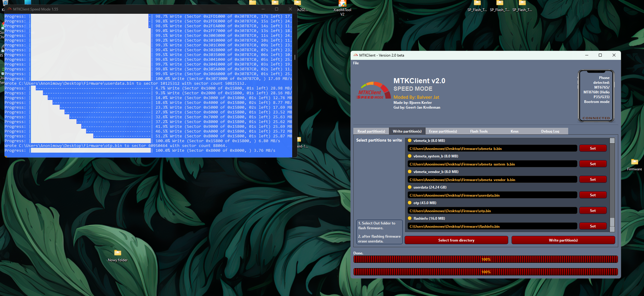Click the userdata.bin file path field
The width and height of the screenshot is (644, 296).
click(x=492, y=195)
